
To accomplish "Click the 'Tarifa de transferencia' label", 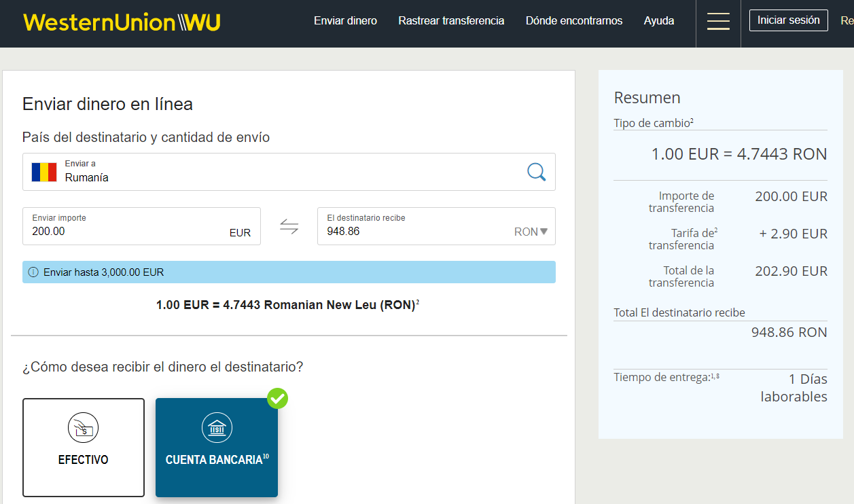I will coord(681,239).
